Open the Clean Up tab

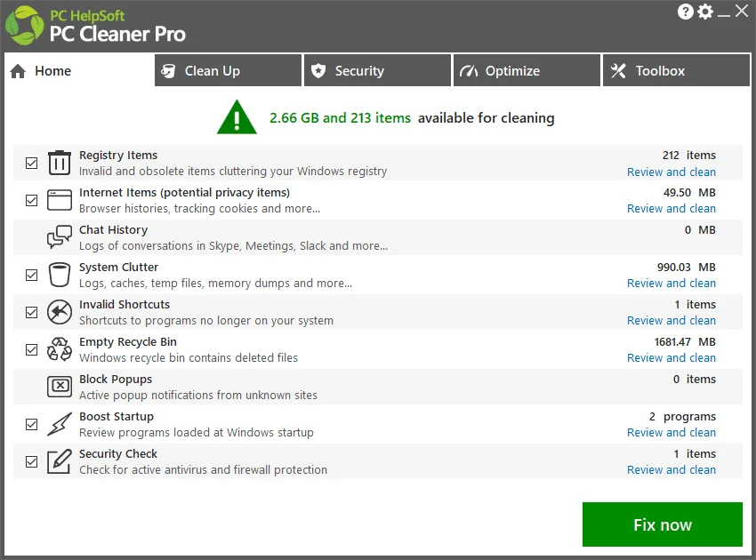[228, 70]
